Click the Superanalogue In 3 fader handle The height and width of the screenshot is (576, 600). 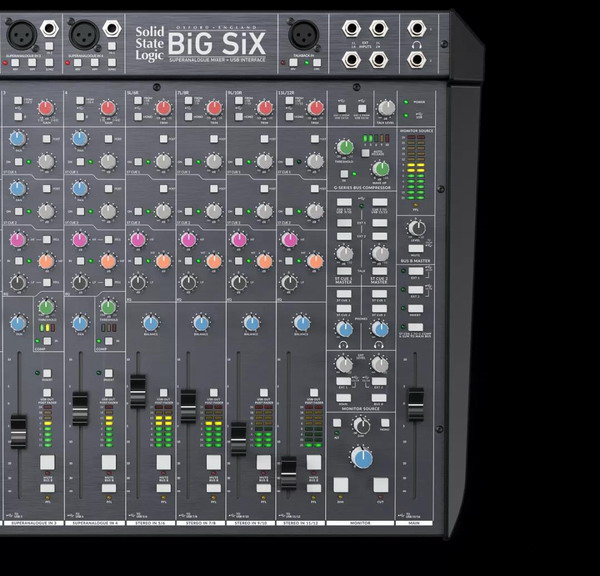(x=17, y=431)
